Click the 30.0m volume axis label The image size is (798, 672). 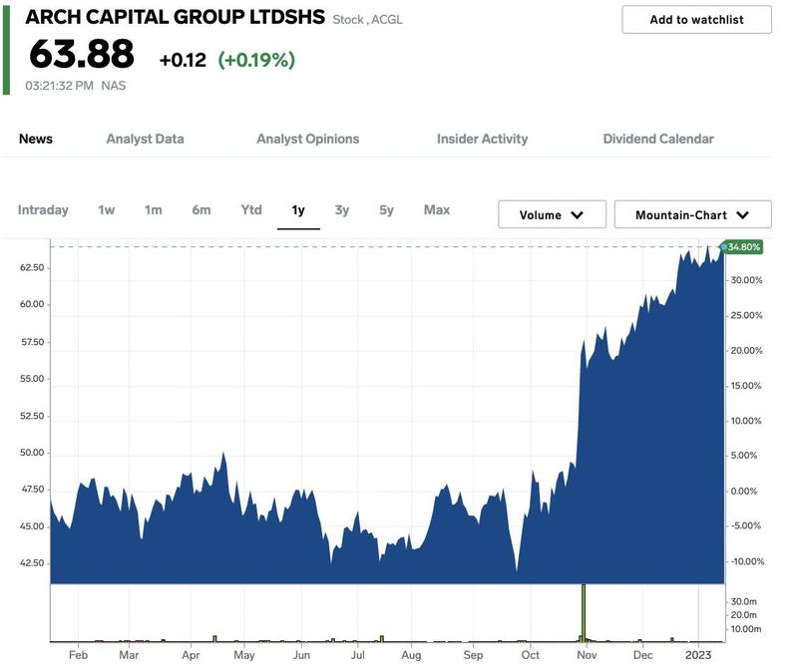(x=743, y=602)
